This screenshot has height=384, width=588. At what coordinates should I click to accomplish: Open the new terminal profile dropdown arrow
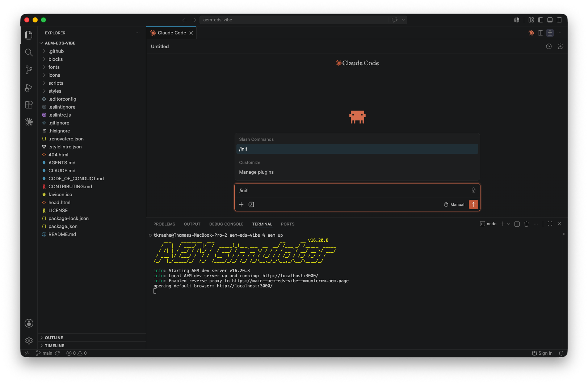[509, 224]
